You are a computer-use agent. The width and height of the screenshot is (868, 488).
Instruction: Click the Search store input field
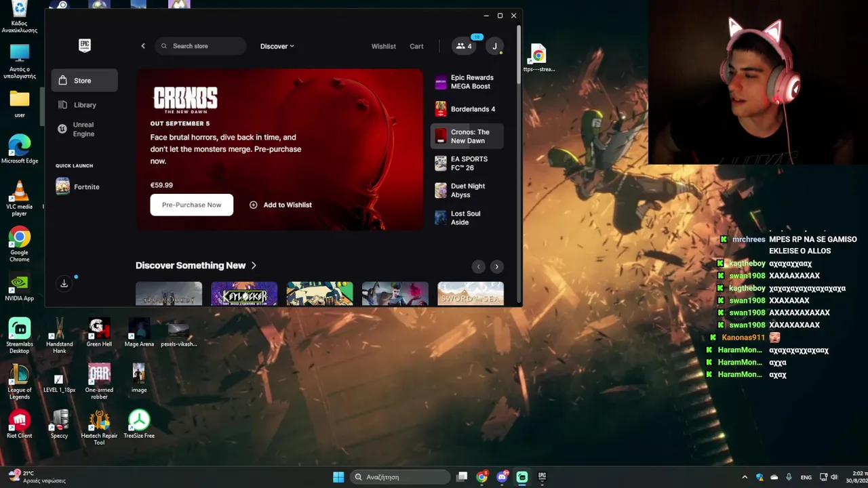coord(201,46)
